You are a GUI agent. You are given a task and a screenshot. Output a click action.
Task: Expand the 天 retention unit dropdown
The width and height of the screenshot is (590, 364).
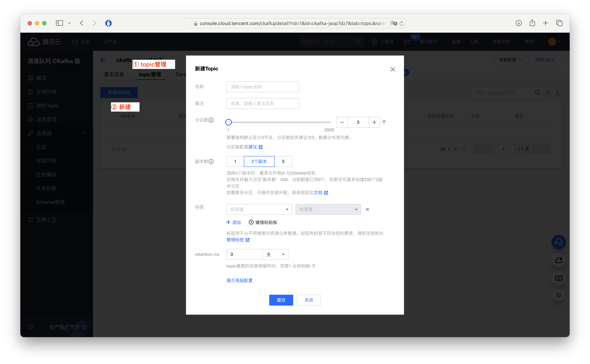click(x=276, y=254)
